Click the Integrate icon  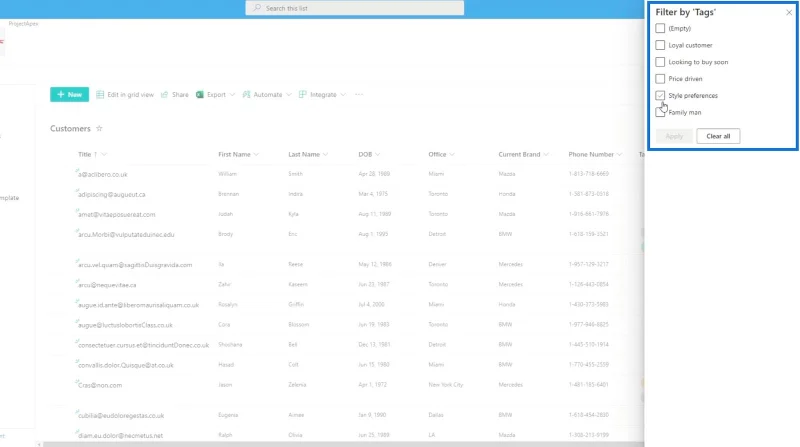(x=303, y=94)
